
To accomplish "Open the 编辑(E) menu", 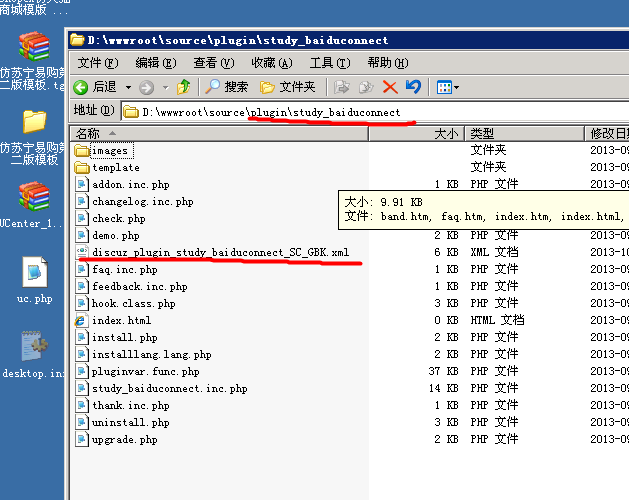I will [156, 63].
